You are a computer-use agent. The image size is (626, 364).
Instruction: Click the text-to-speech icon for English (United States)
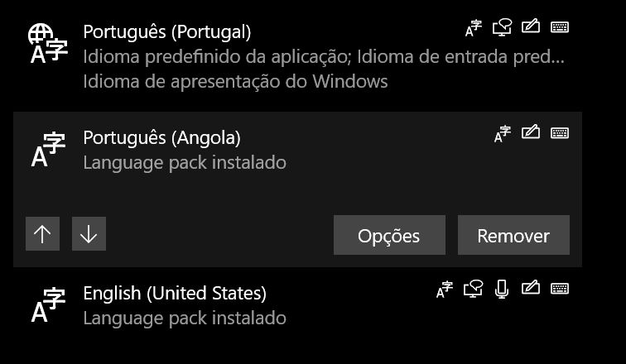pos(473,290)
